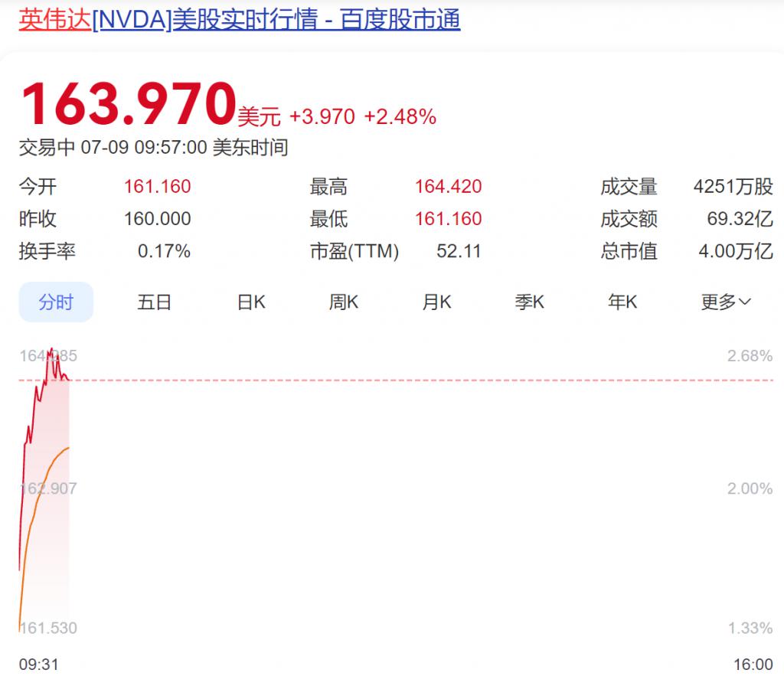Click the price change +3.970
Image resolution: width=784 pixels, height=676 pixels.
click(322, 117)
